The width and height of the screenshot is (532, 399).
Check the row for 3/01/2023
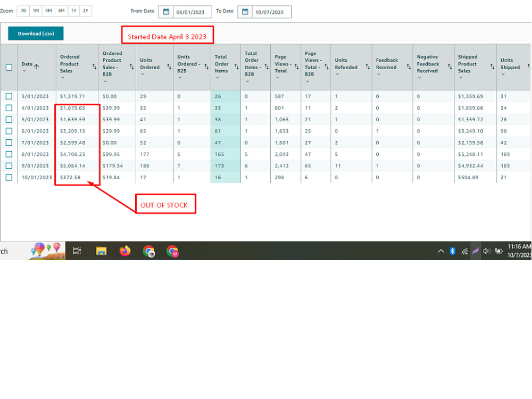pyautogui.click(x=9, y=96)
